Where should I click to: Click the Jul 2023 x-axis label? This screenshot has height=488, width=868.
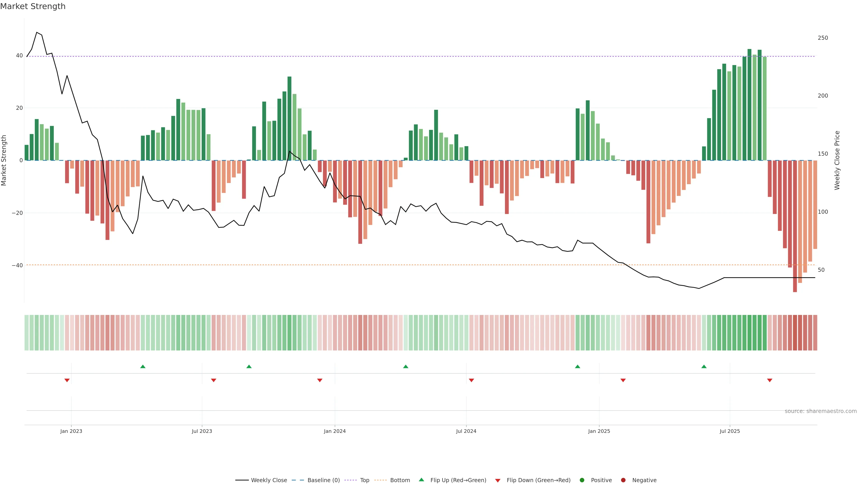202,431
